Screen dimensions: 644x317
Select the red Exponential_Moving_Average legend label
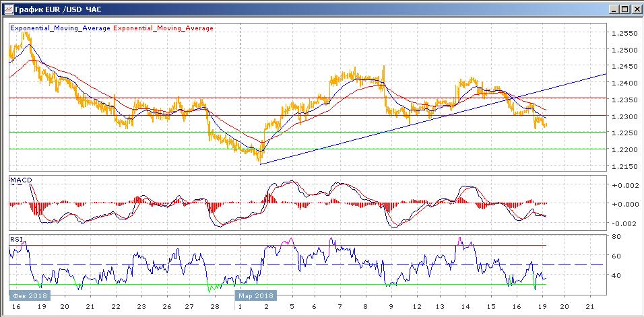(x=163, y=28)
